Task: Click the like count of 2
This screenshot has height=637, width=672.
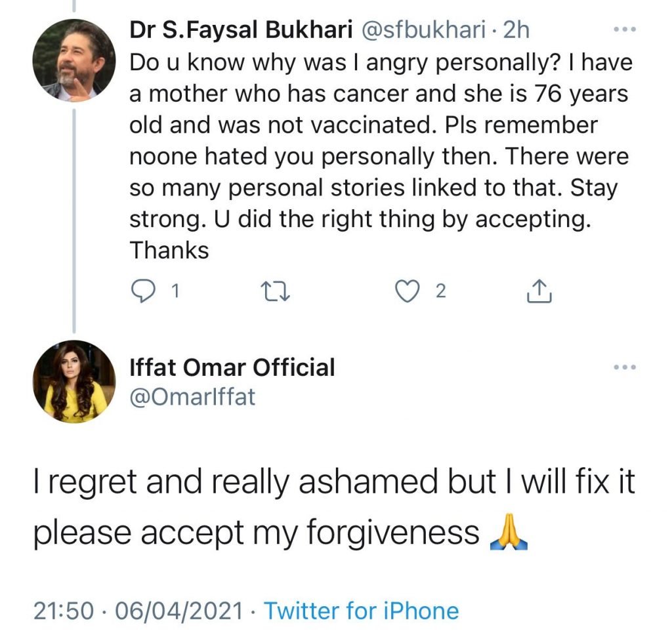Action: click(x=440, y=291)
